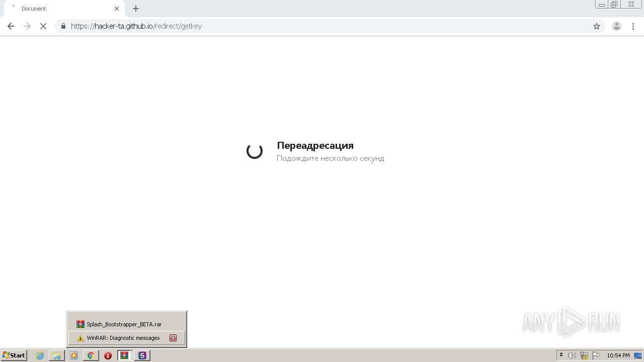The image size is (644, 362).
Task: Close the Chrome window
Action: pyautogui.click(x=631, y=5)
